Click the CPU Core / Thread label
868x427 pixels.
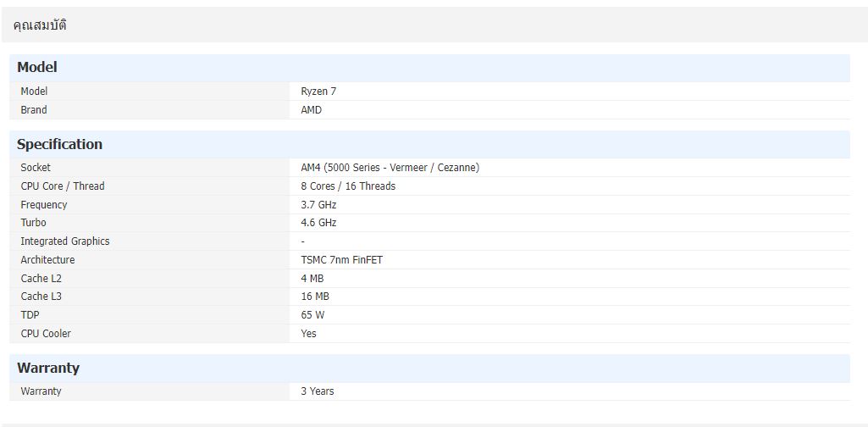pos(63,186)
